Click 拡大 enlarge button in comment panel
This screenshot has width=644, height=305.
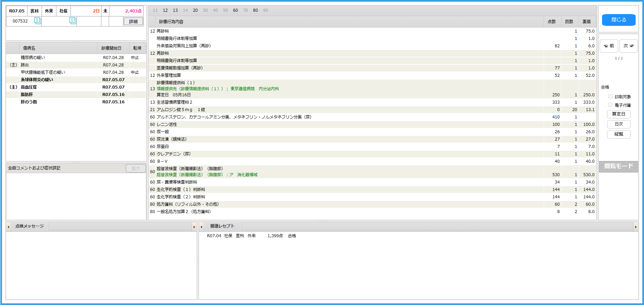(x=136, y=168)
